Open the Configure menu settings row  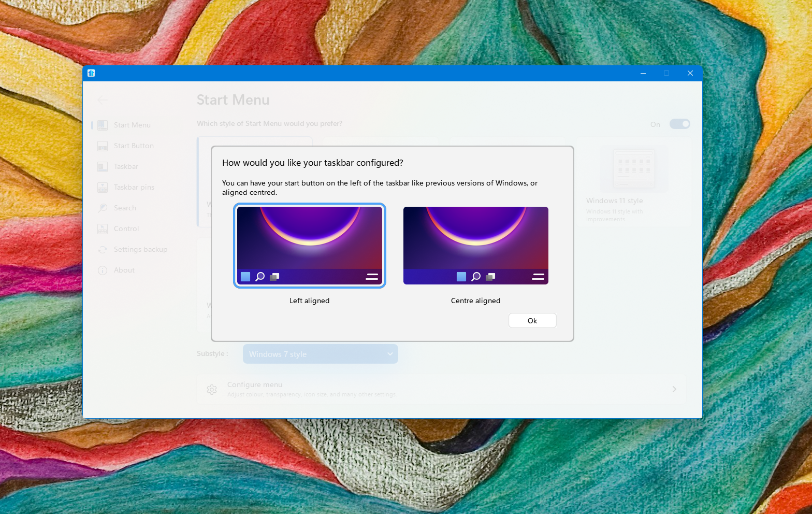[x=441, y=389]
